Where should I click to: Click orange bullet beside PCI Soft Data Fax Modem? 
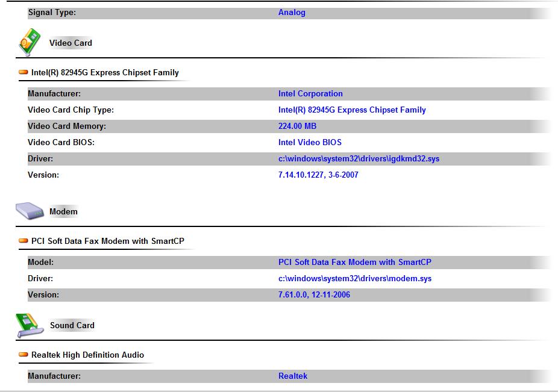click(x=24, y=241)
